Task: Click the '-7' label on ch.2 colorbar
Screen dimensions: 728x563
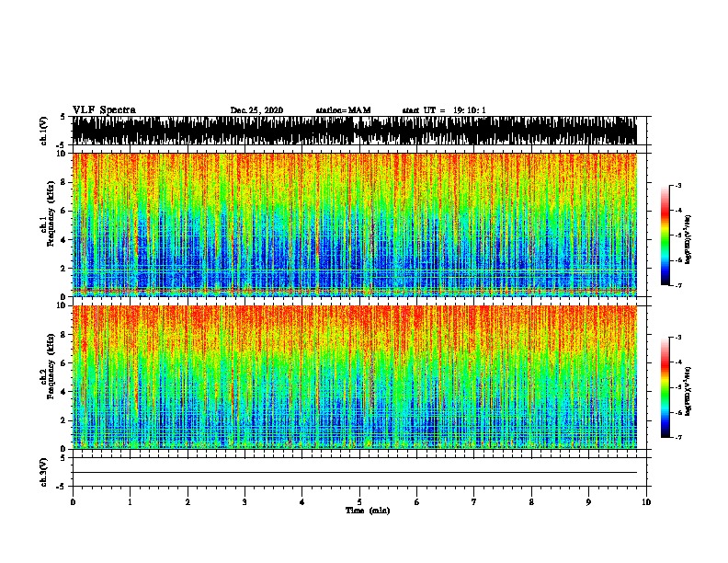Action: 677,437
